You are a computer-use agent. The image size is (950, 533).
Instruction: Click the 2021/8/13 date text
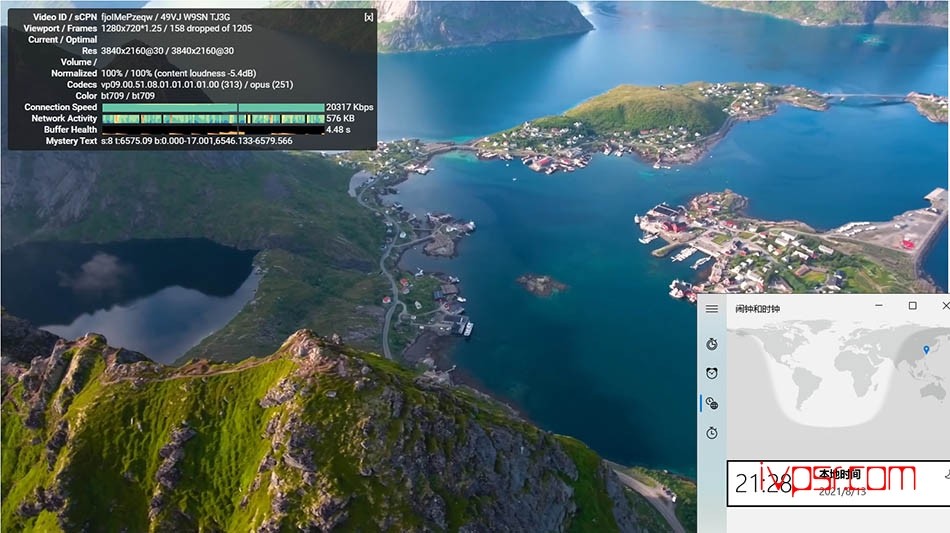click(842, 492)
